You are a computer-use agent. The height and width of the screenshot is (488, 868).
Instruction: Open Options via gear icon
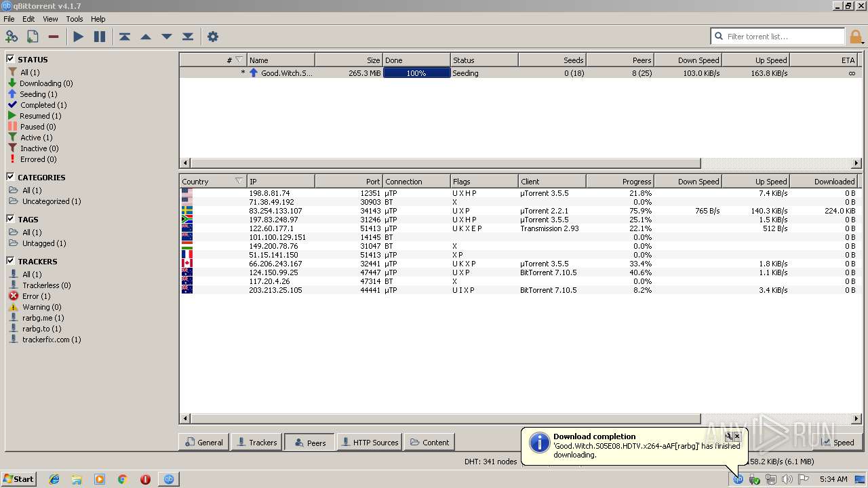[213, 37]
